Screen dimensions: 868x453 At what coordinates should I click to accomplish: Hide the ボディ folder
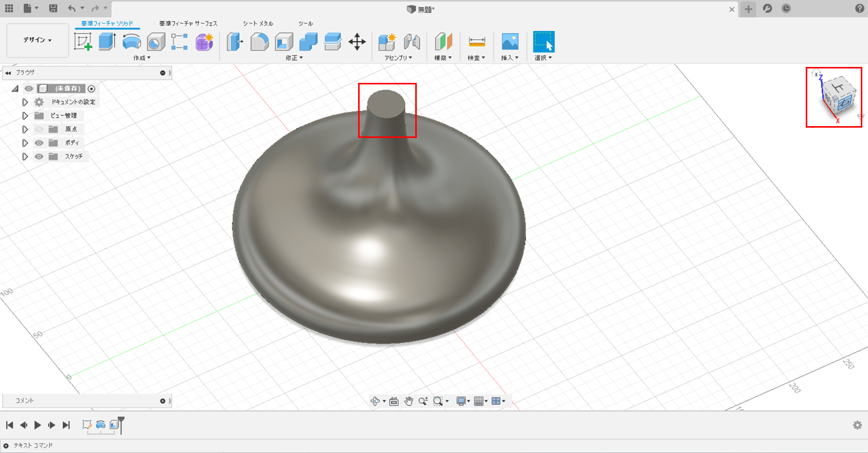tap(39, 143)
